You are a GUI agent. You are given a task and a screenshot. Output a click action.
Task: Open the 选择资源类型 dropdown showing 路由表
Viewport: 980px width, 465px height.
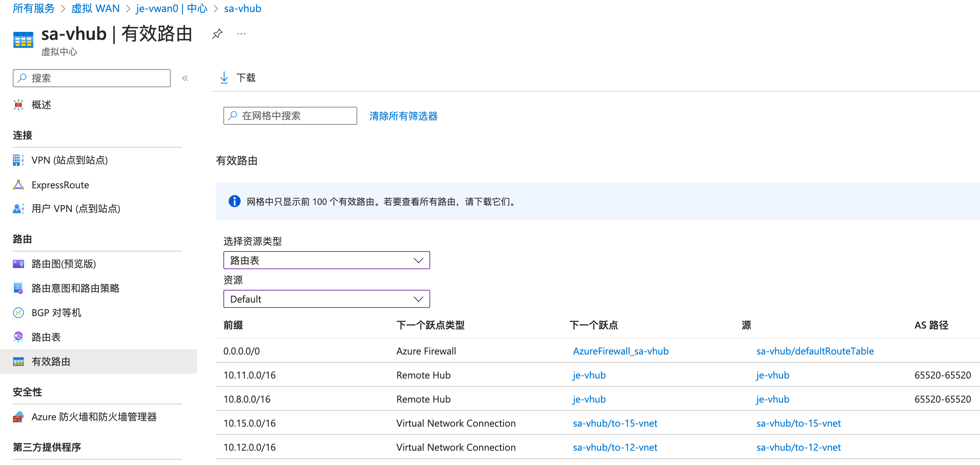(326, 260)
